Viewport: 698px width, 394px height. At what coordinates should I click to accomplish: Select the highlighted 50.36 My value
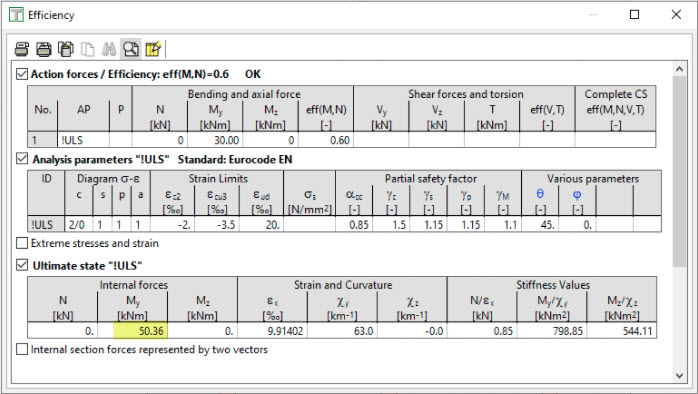pos(140,331)
